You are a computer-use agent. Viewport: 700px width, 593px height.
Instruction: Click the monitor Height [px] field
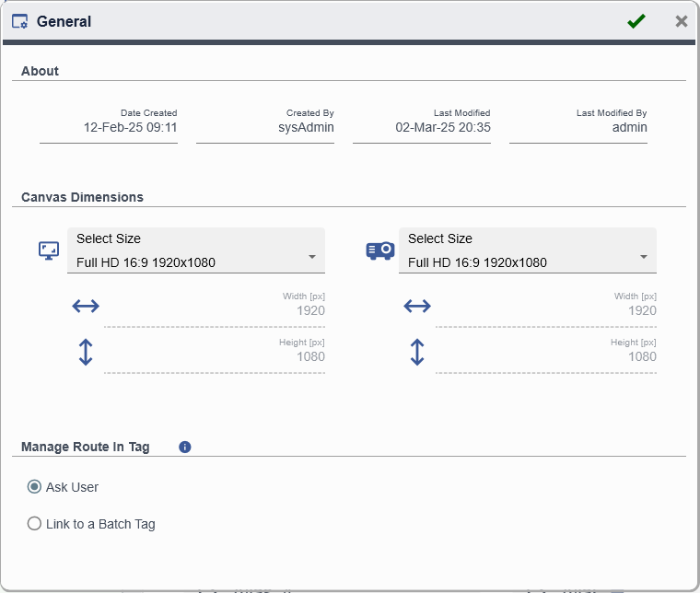215,356
